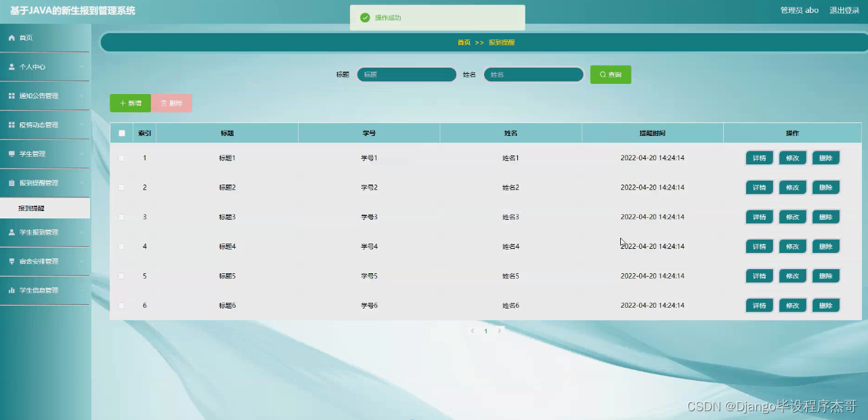Viewport: 868px width, 420px height.
Task: Click the green 新增 add button
Action: coord(130,103)
